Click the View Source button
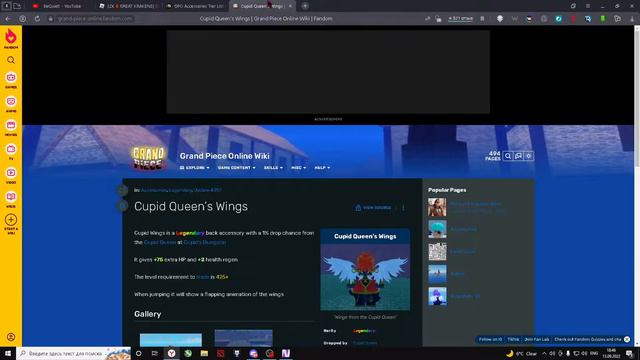Image resolution: width=640 pixels, height=360 pixels. pyautogui.click(x=373, y=208)
